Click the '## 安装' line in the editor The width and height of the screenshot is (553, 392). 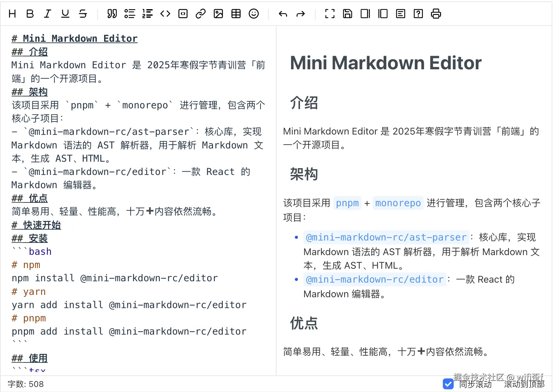pyautogui.click(x=30, y=238)
